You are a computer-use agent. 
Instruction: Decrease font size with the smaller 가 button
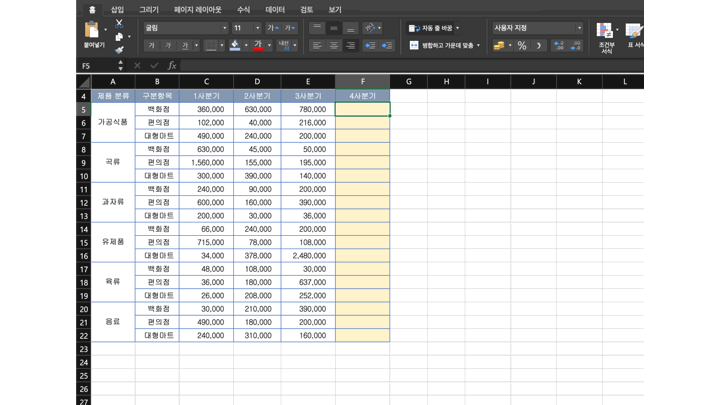290,28
